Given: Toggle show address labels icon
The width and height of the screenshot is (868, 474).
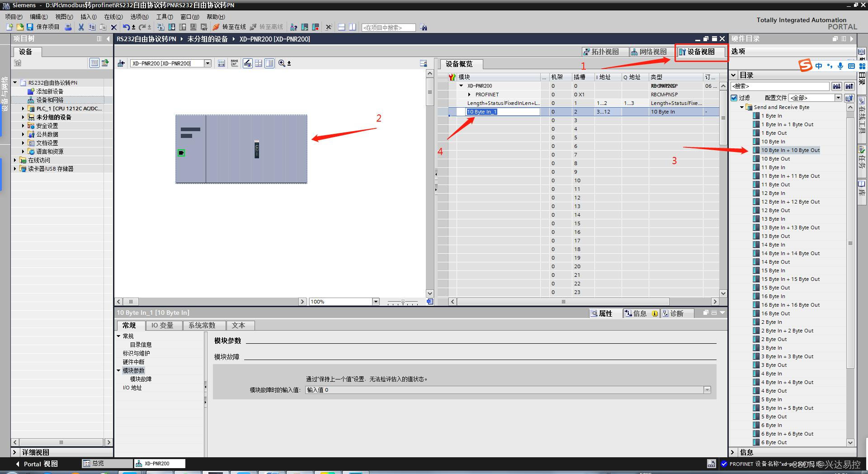Looking at the screenshot, I should (x=247, y=63).
